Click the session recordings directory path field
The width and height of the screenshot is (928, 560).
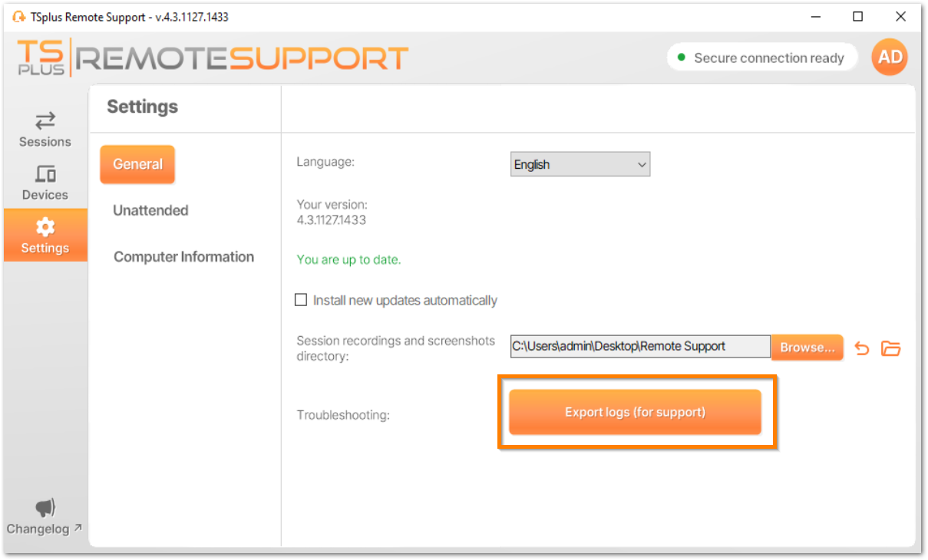point(640,346)
